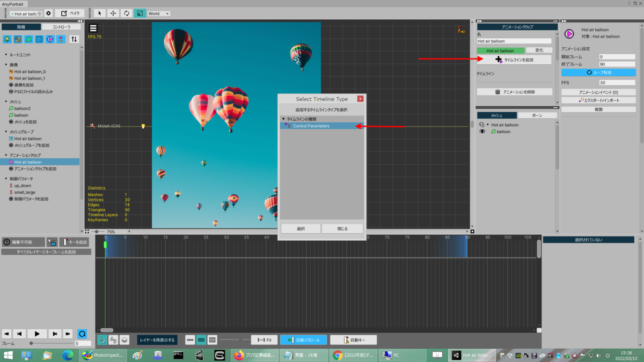Switch to the コントローラ tab

[x=61, y=27]
